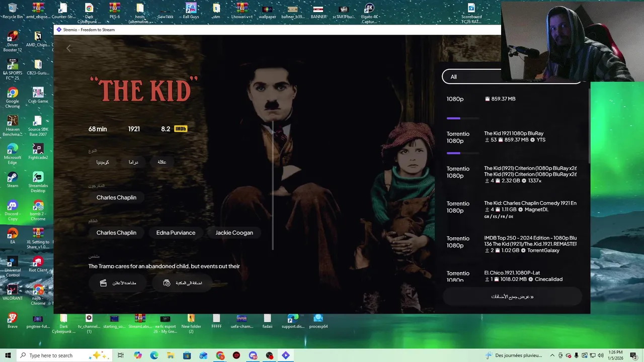Screen dimensions: 644x362
Task: Click the movie details panel scrollbar
Action: [273, 185]
